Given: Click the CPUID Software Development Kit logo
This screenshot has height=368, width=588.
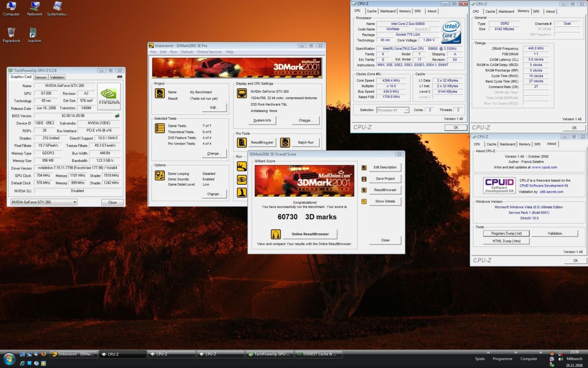Looking at the screenshot, I should tap(499, 185).
